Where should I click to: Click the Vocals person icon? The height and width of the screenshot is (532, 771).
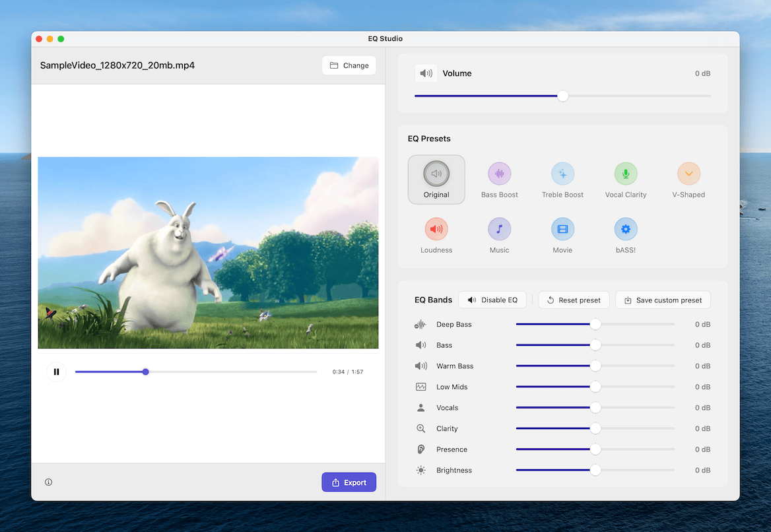coord(421,408)
